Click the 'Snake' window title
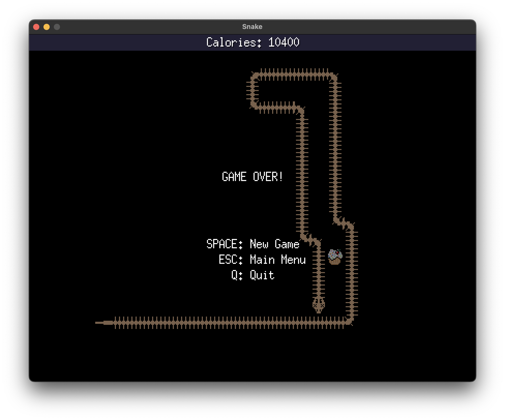Image resolution: width=505 pixels, height=420 pixels. coord(252,27)
